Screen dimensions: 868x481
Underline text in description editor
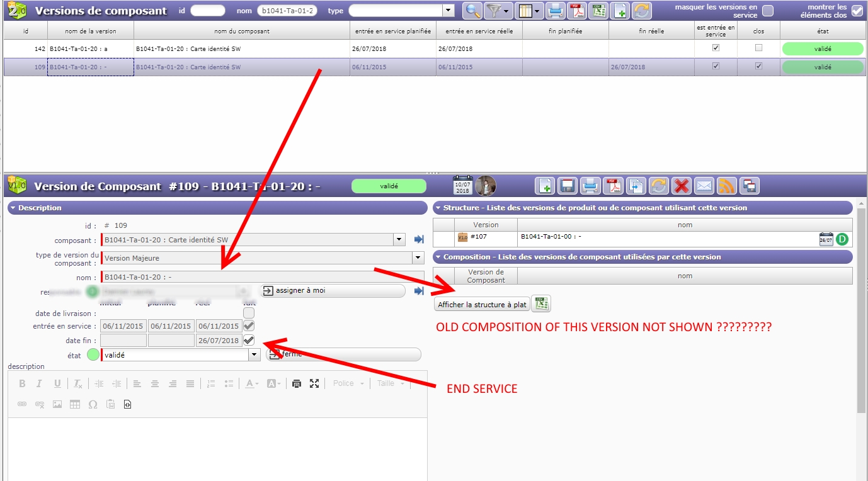coord(57,383)
